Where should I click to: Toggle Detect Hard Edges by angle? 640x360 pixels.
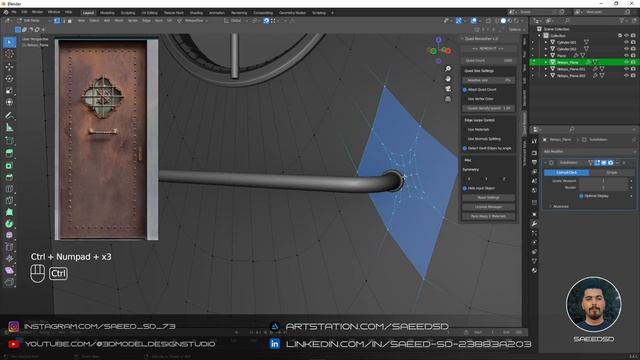464,148
